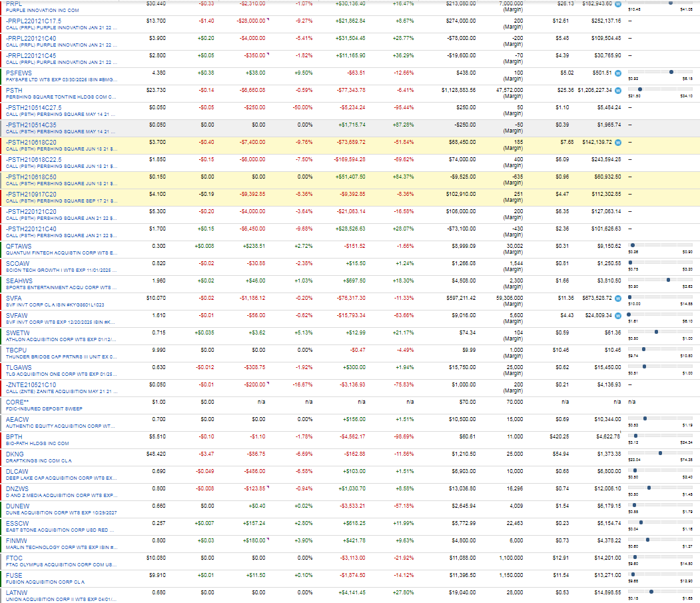The height and width of the screenshot is (603, 700).
Task: Select the -$169,594.28 total loss cell
Action: pyautogui.click(x=350, y=159)
